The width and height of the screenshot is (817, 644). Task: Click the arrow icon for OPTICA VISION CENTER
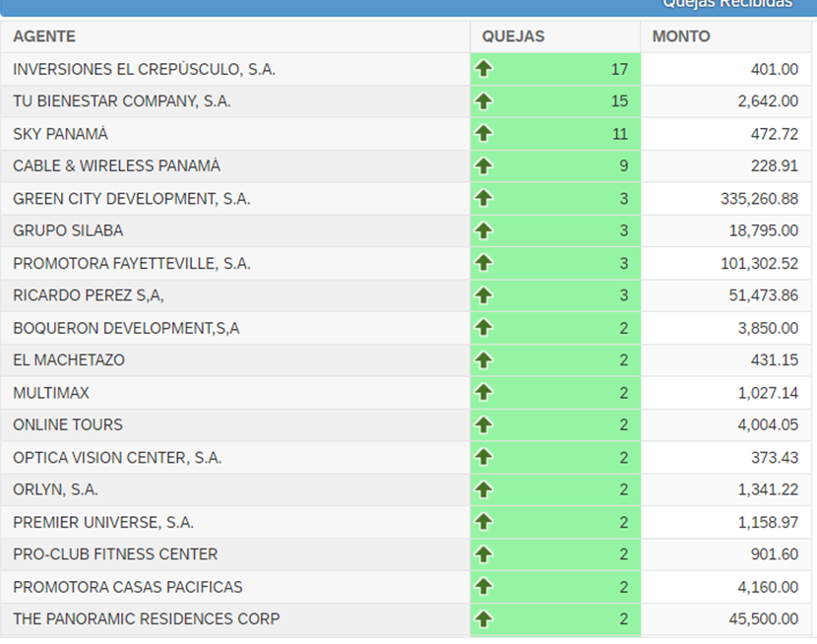coord(484,457)
